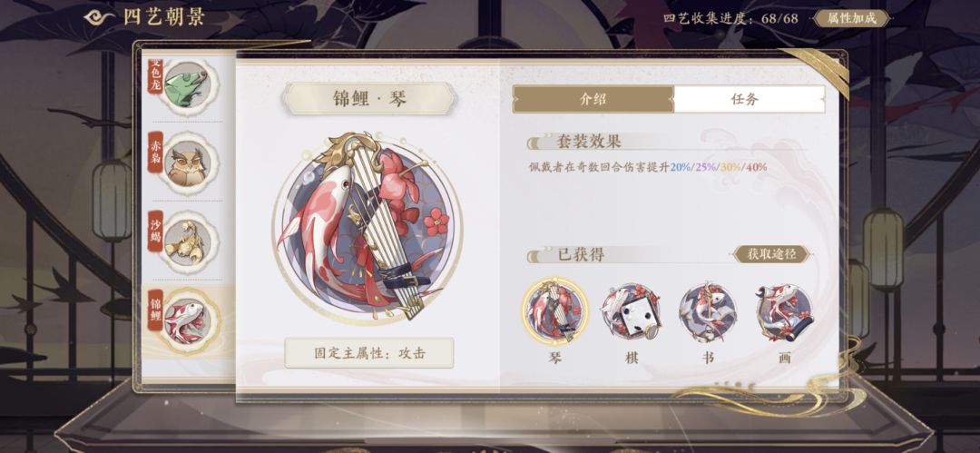Click the back swirl icon beside 四艺朝景
The width and height of the screenshot is (980, 453).
pyautogui.click(x=99, y=17)
